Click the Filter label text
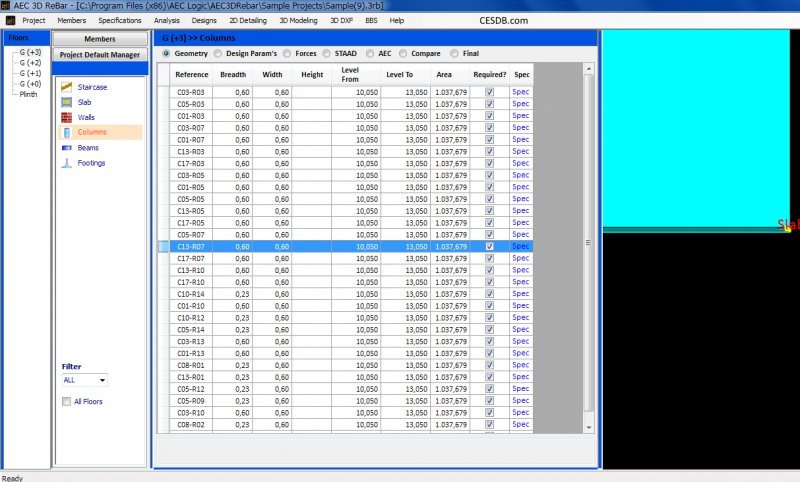This screenshot has width=800, height=482. (x=71, y=366)
